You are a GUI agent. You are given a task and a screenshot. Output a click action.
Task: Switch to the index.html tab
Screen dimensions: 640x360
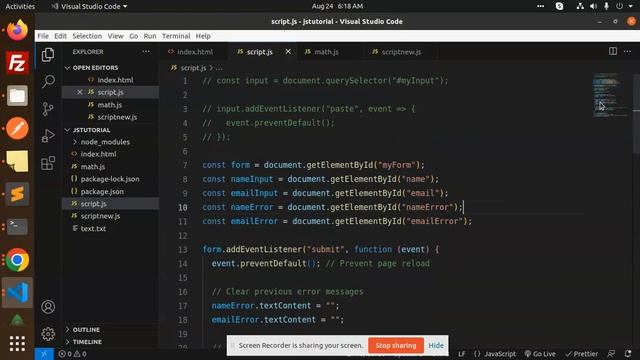click(194, 52)
